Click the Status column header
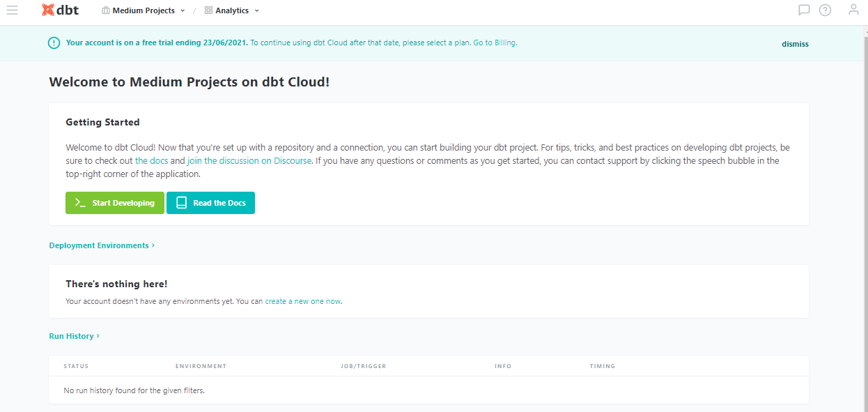The width and height of the screenshot is (868, 412). click(x=76, y=366)
